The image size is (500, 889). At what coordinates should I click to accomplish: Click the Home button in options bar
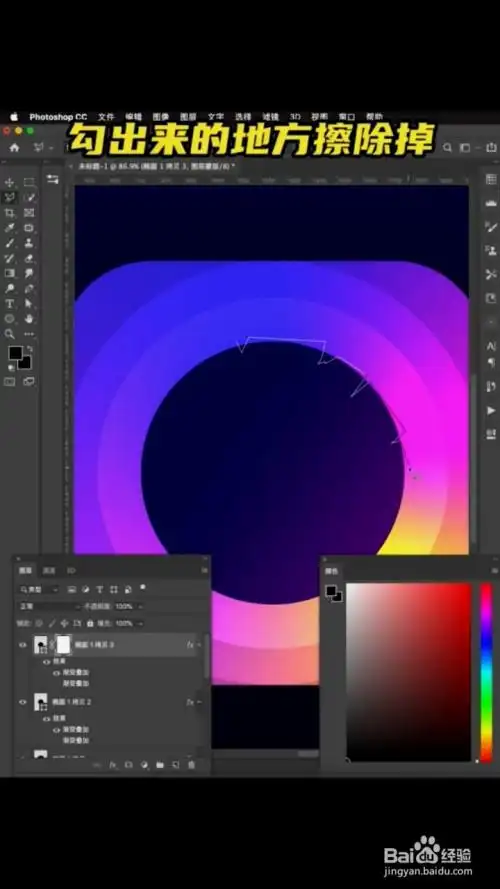pos(14,147)
